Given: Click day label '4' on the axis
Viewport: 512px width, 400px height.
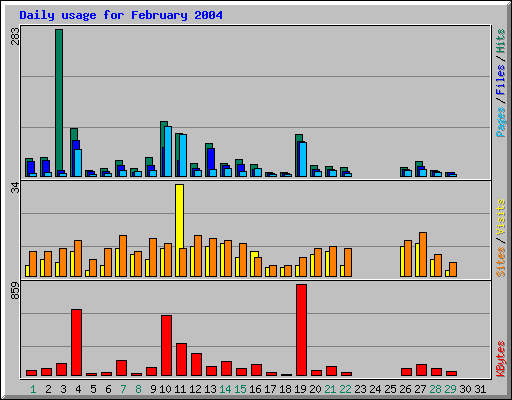Looking at the screenshot, I should (x=78, y=389).
